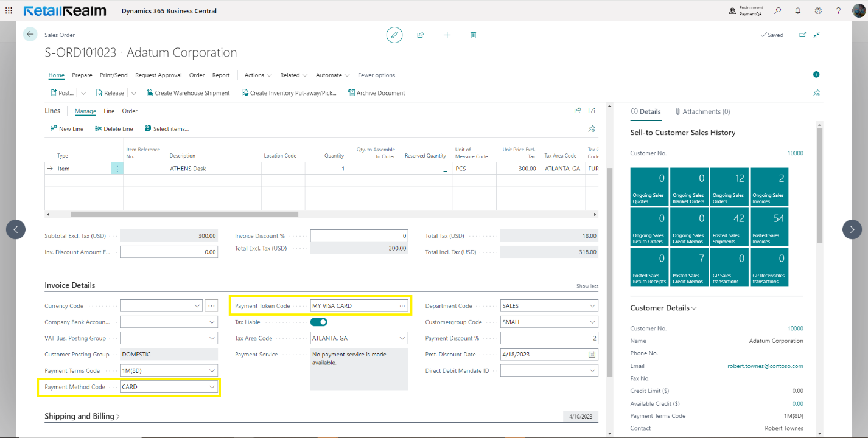Viewport: 868px width, 438px height.
Task: Open Currency Code assist ellipsis button
Action: pyautogui.click(x=211, y=305)
